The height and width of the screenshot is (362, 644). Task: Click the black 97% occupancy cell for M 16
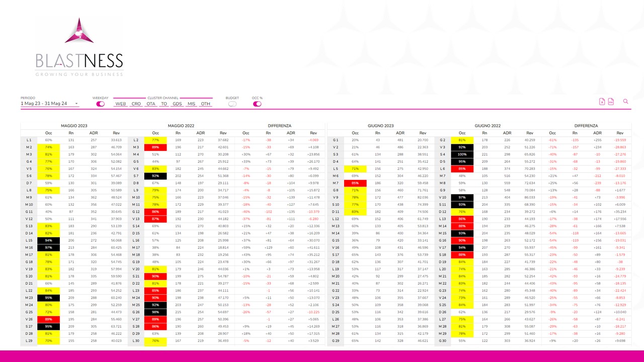click(x=49, y=247)
